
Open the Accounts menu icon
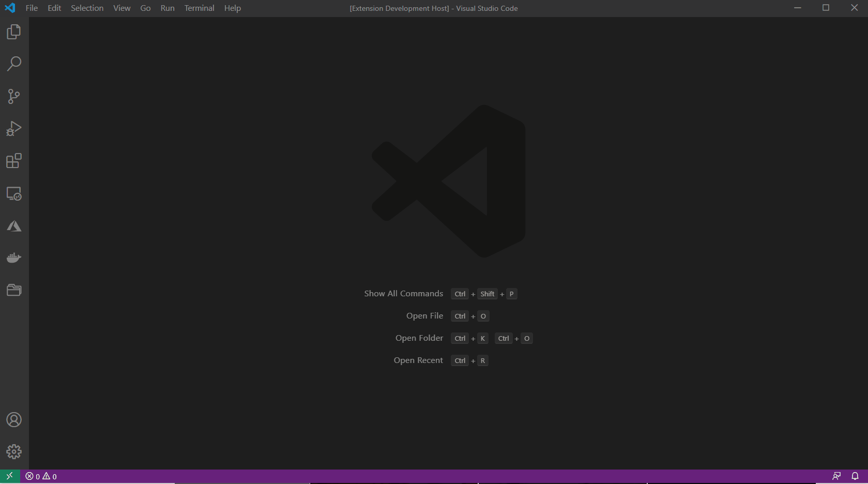tap(14, 420)
